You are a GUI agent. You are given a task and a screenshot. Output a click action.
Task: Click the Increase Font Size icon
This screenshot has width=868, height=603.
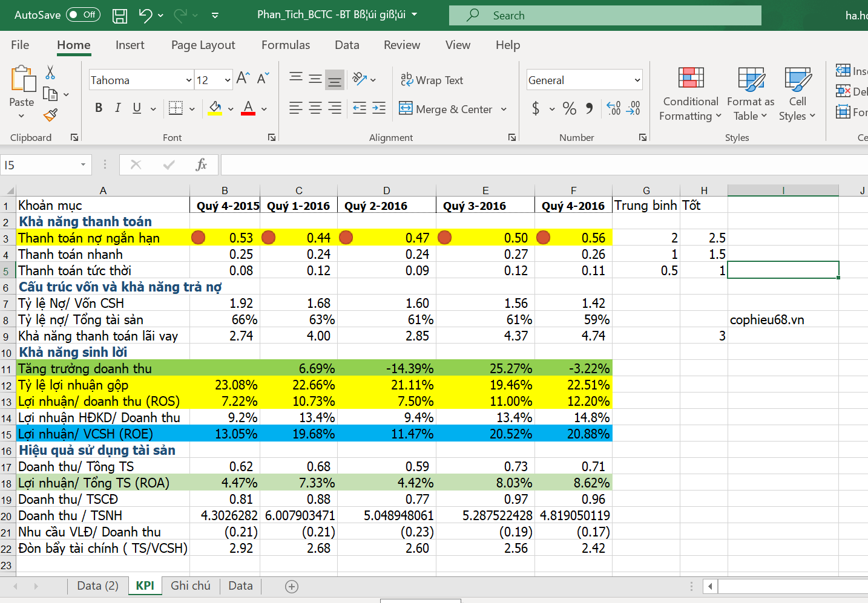tap(243, 79)
